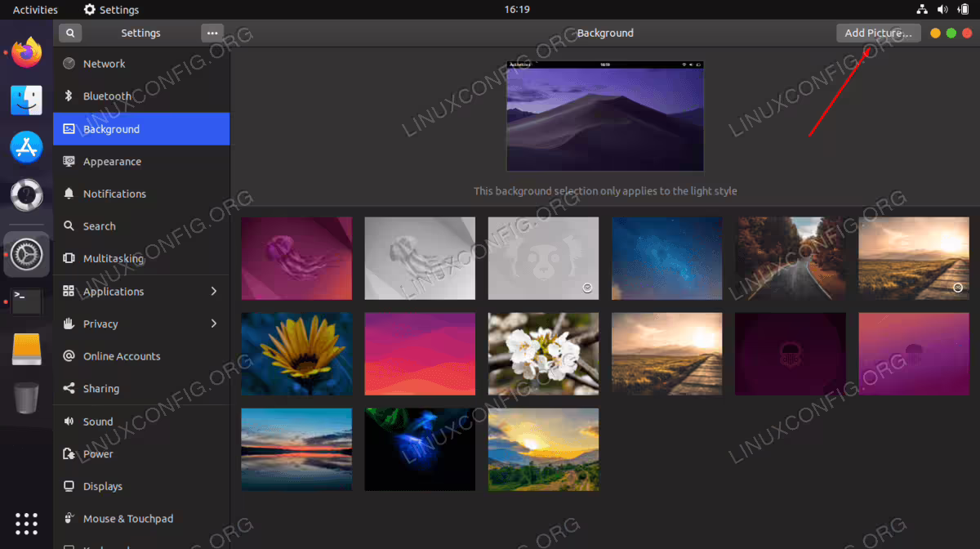Open the App Store-style software icon
This screenshot has width=980, height=549.
pos(26,147)
